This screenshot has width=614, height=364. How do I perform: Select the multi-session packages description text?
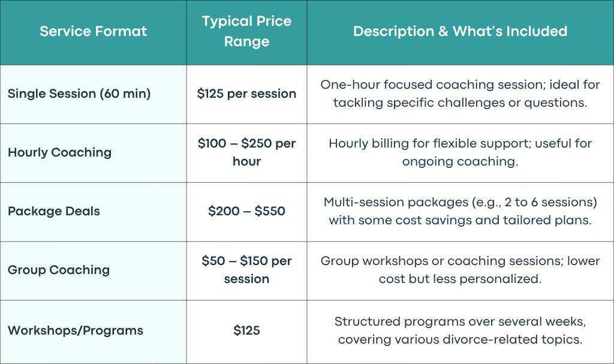pyautogui.click(x=460, y=211)
